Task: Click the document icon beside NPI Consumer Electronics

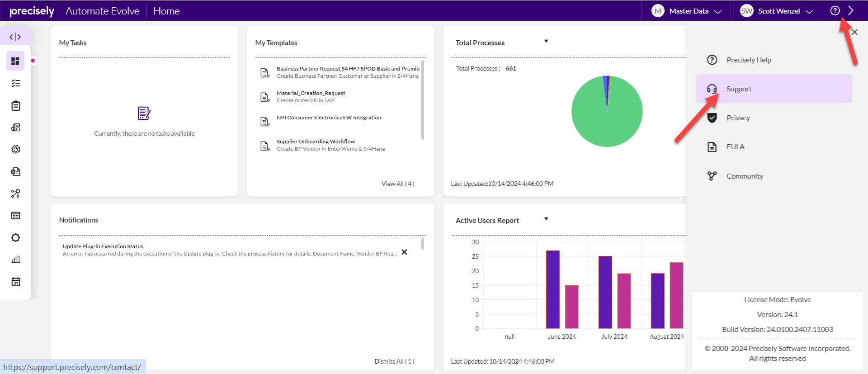Action: 265,122
